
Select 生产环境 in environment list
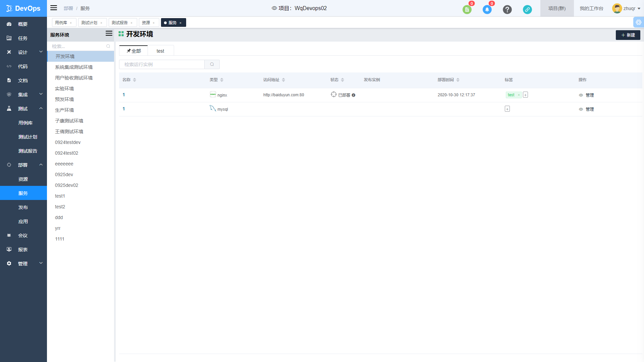pos(80,110)
